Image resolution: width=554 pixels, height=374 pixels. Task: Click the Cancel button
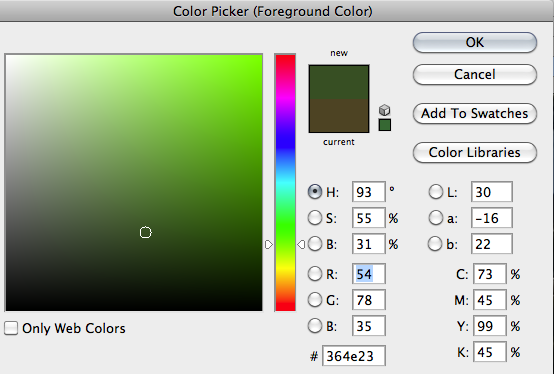coord(475,75)
